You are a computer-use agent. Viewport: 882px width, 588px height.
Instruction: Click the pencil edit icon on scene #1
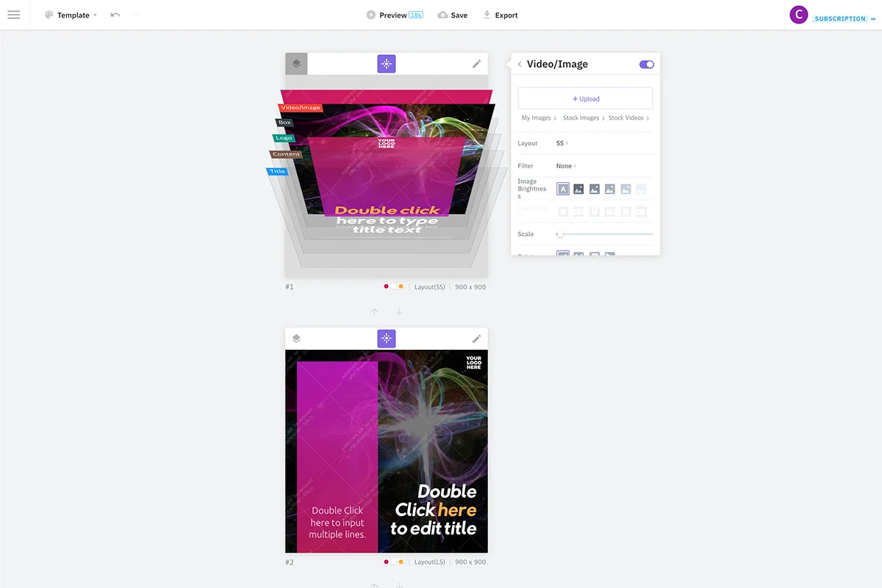click(x=476, y=64)
